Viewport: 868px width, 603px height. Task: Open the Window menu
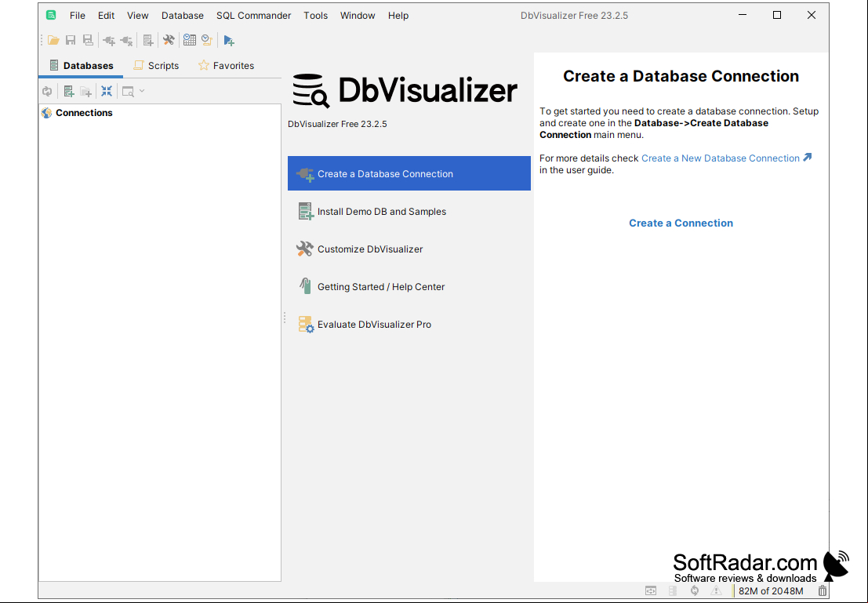pos(358,16)
